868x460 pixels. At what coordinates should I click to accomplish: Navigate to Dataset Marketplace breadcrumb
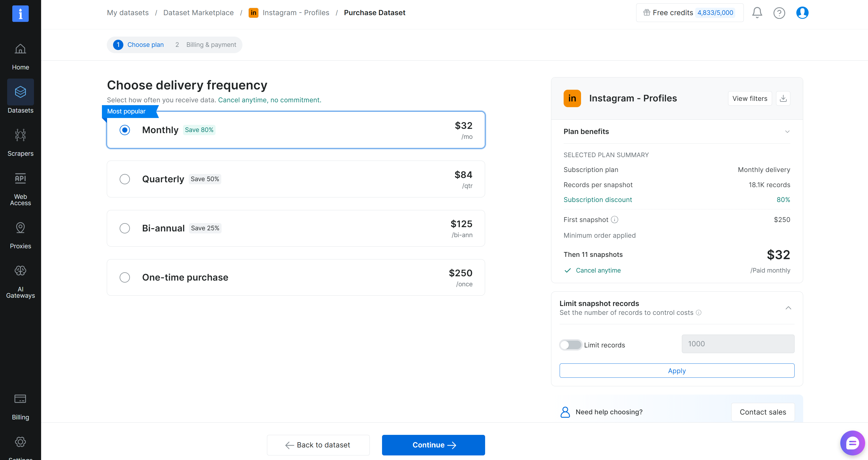[x=198, y=13]
